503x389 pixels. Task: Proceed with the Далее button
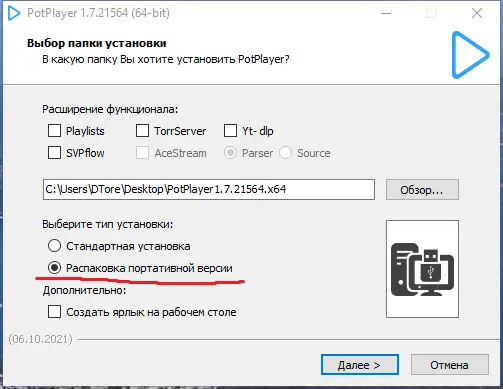(x=360, y=365)
